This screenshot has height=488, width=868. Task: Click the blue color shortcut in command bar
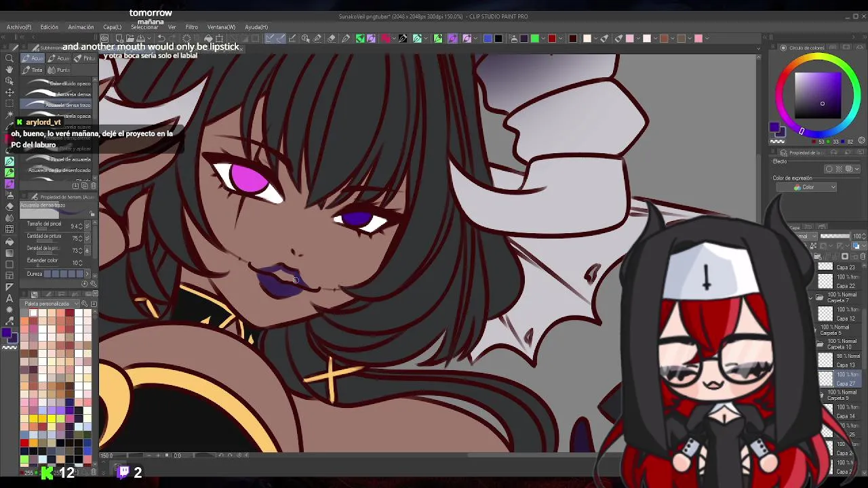488,39
